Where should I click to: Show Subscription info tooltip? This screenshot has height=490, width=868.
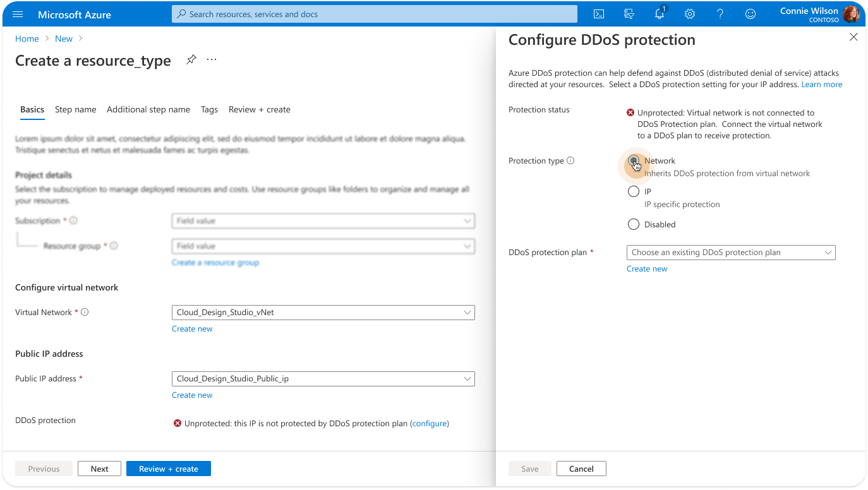click(73, 221)
